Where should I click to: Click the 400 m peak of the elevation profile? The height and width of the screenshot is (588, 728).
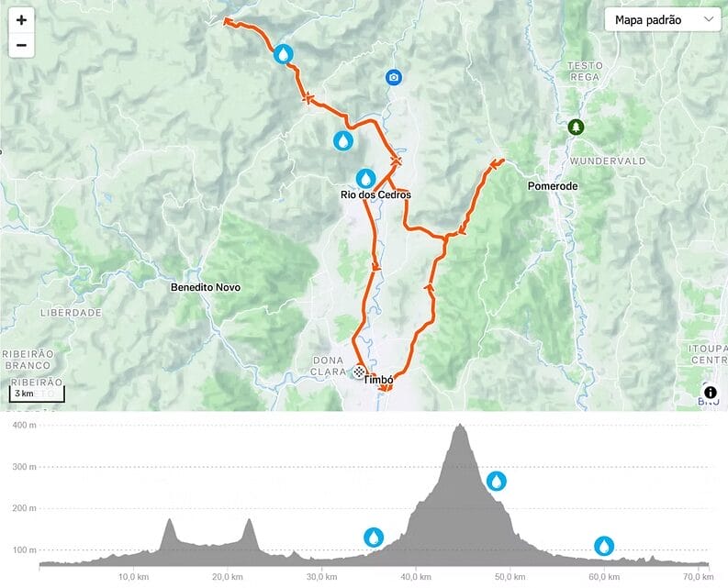click(x=460, y=425)
